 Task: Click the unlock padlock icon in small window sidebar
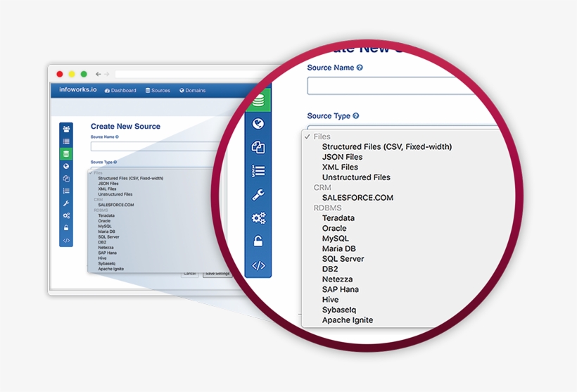66,228
